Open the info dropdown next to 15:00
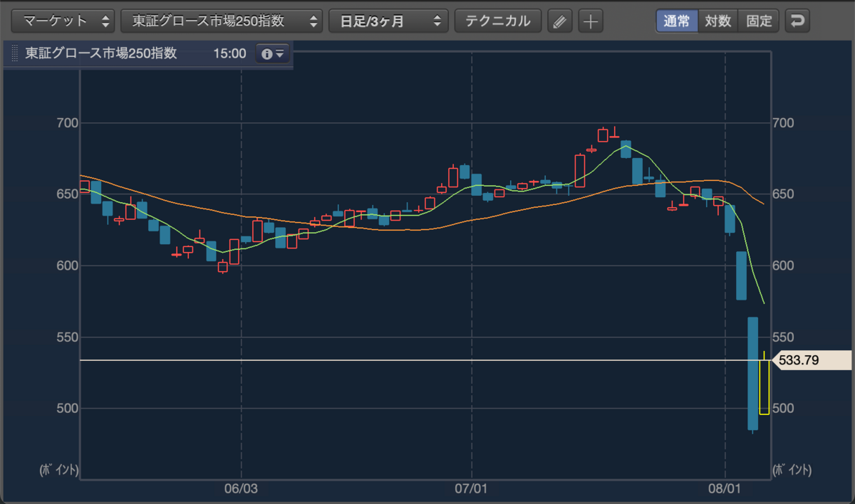 [x=273, y=53]
